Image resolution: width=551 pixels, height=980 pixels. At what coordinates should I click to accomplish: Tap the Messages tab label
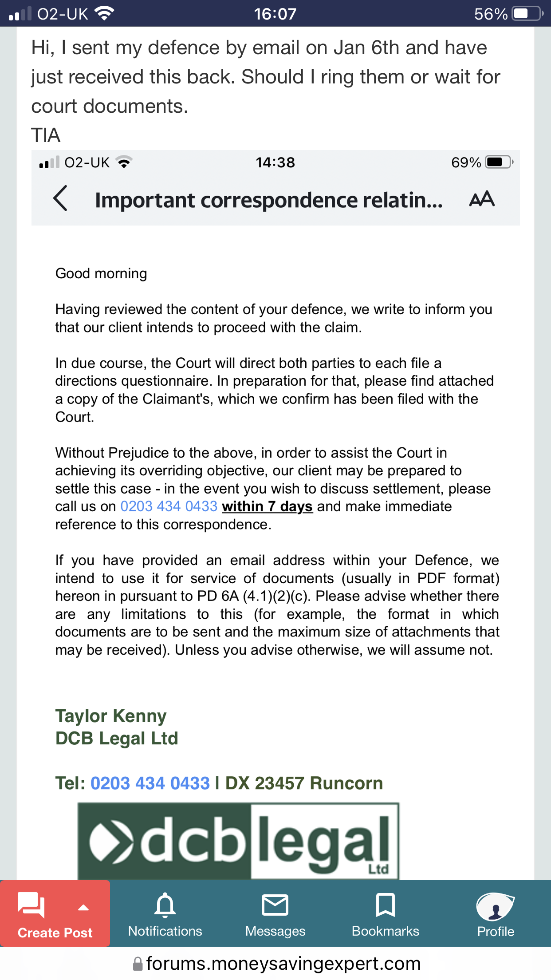click(x=275, y=931)
